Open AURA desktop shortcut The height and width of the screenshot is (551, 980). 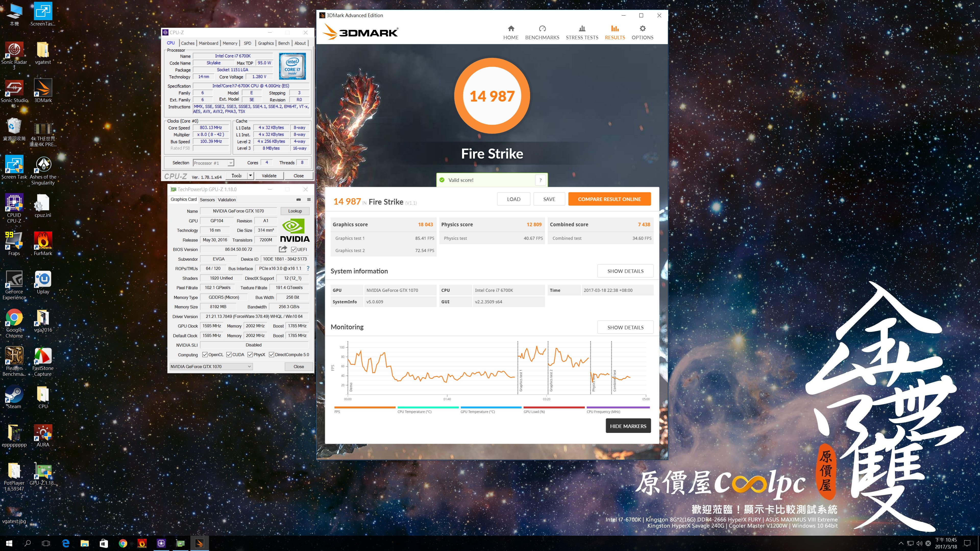point(43,436)
